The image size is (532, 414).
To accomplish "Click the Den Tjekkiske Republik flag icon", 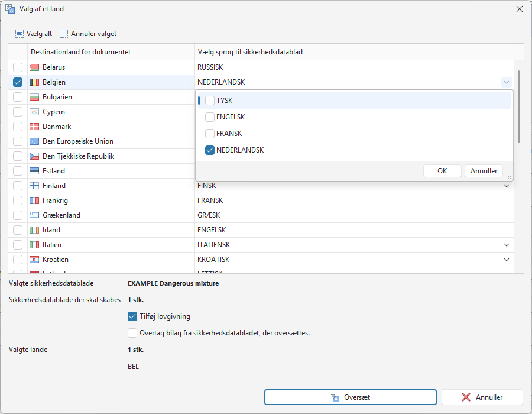I will (x=34, y=156).
